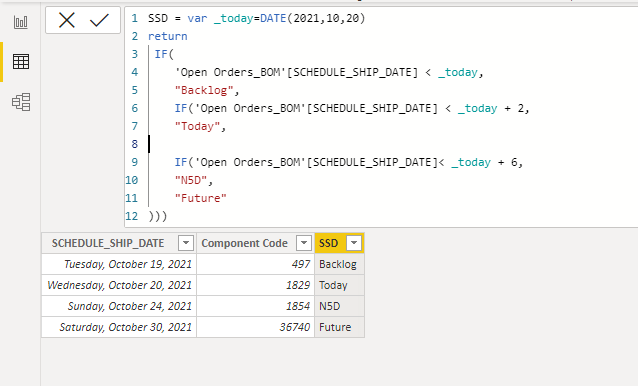Commit formula with the checkmark icon

click(x=99, y=20)
